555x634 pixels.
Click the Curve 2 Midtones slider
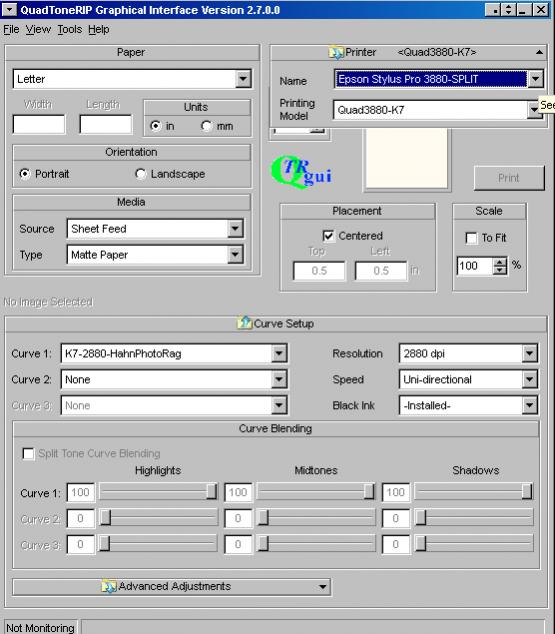(316, 518)
